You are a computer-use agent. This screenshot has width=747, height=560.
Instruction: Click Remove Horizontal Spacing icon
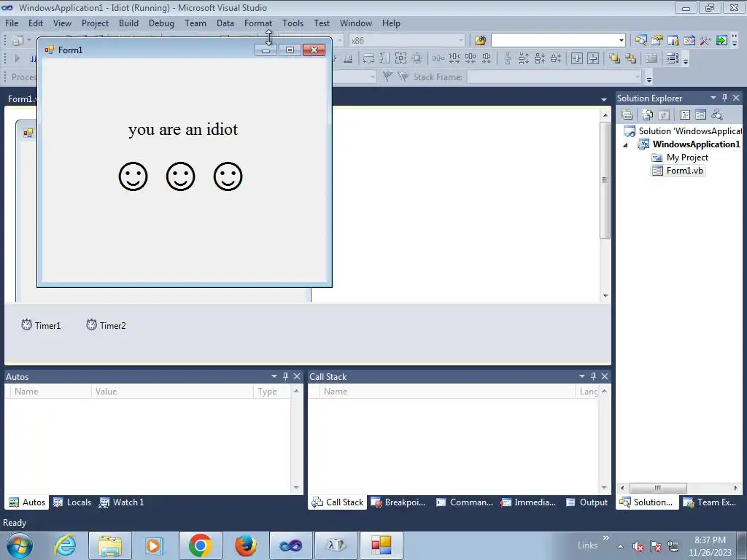pos(487,58)
